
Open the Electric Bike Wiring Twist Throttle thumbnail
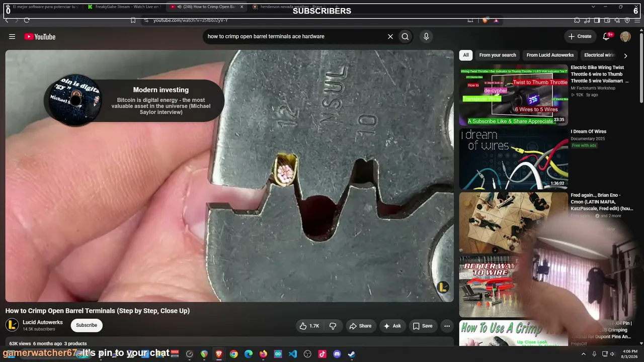tap(513, 95)
